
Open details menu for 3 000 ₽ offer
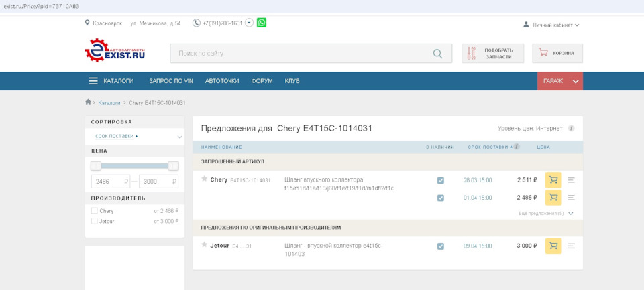click(x=572, y=246)
